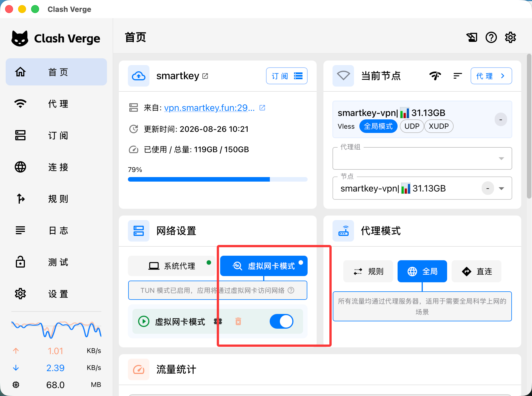Click the traffic statistics gauge icon
Image resolution: width=532 pixels, height=396 pixels.
139,369
